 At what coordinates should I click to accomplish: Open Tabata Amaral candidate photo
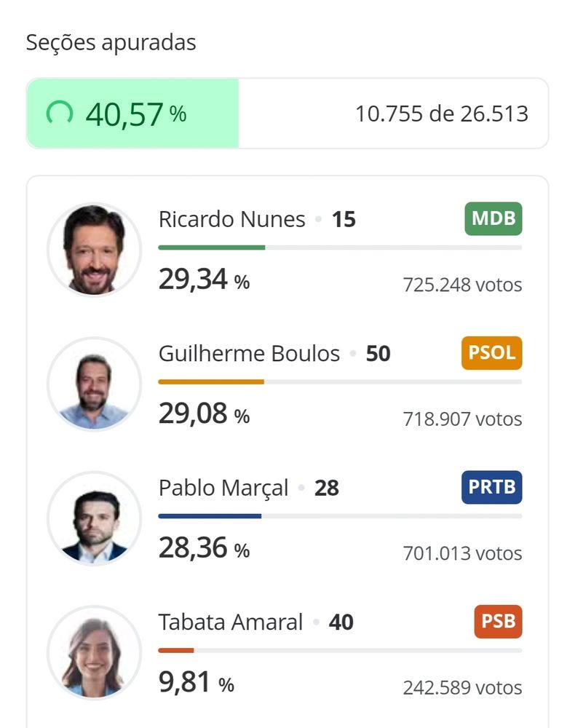(94, 652)
